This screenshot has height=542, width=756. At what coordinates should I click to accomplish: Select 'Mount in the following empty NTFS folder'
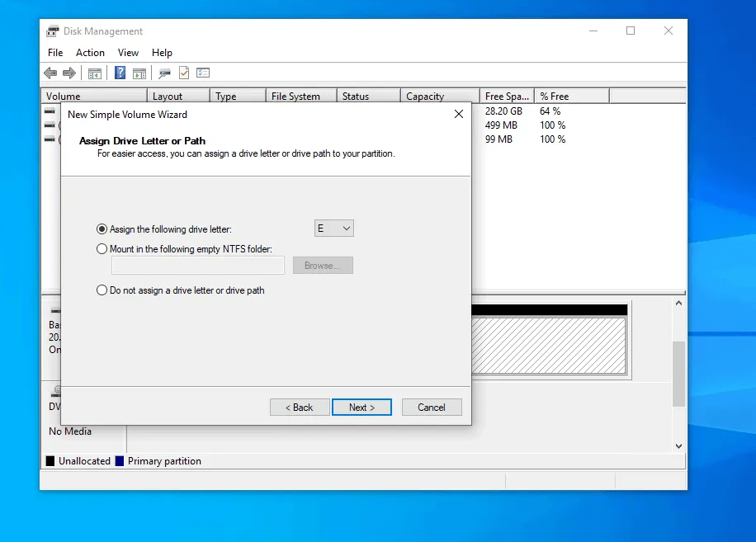point(102,247)
